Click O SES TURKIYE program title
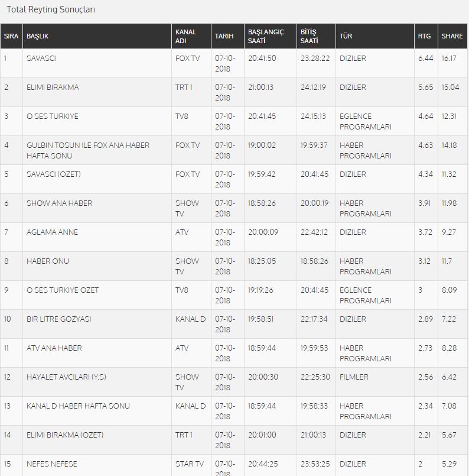 click(x=53, y=116)
